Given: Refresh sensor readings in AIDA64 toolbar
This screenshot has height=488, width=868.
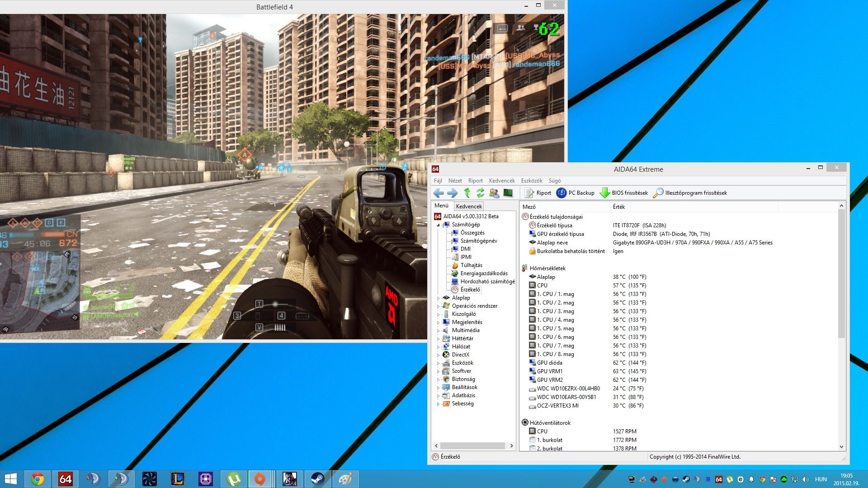Looking at the screenshot, I should [x=480, y=193].
